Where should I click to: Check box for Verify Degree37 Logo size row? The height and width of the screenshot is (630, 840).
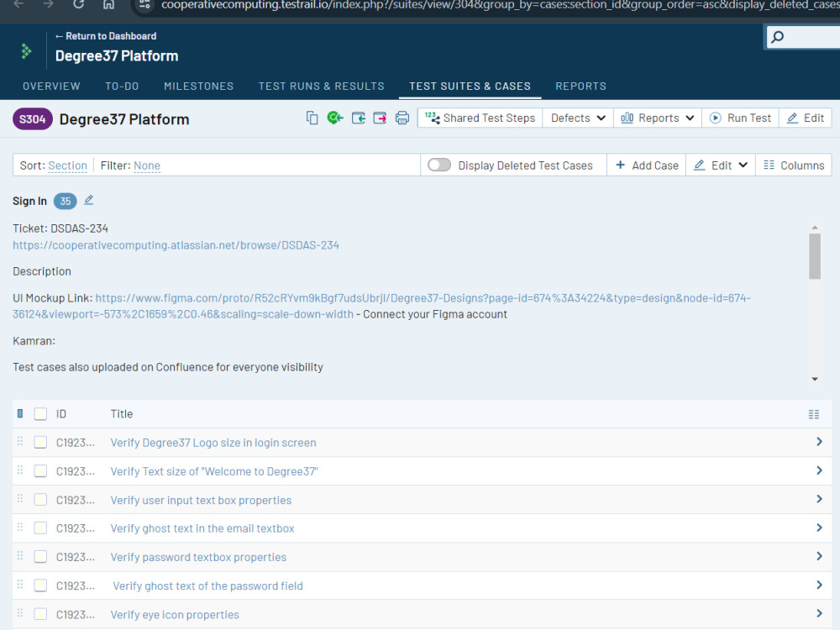coord(40,443)
